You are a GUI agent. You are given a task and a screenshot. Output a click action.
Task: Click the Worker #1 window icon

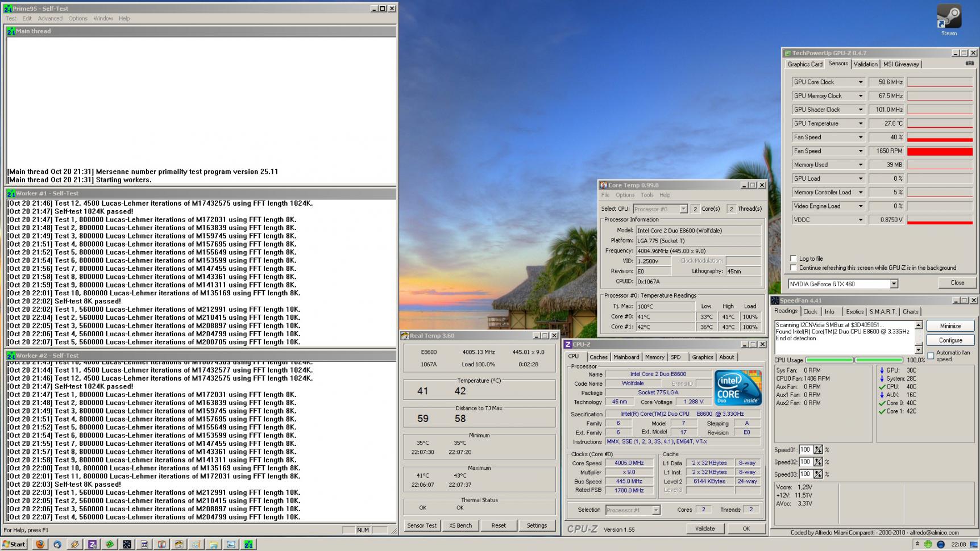(x=11, y=193)
